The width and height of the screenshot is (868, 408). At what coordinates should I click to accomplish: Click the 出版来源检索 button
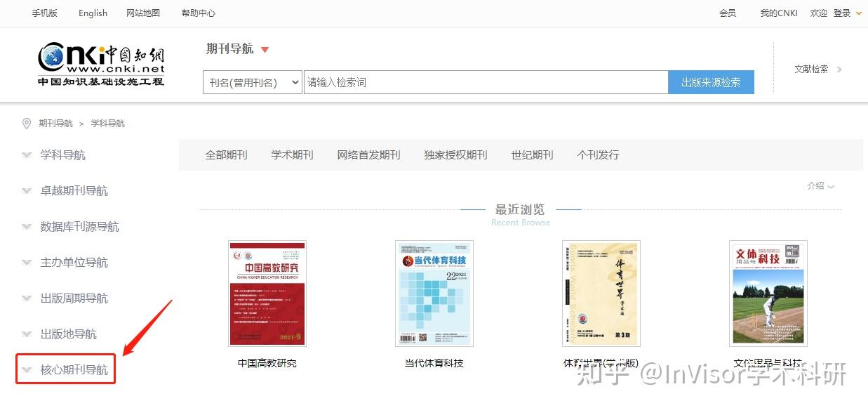click(x=711, y=82)
